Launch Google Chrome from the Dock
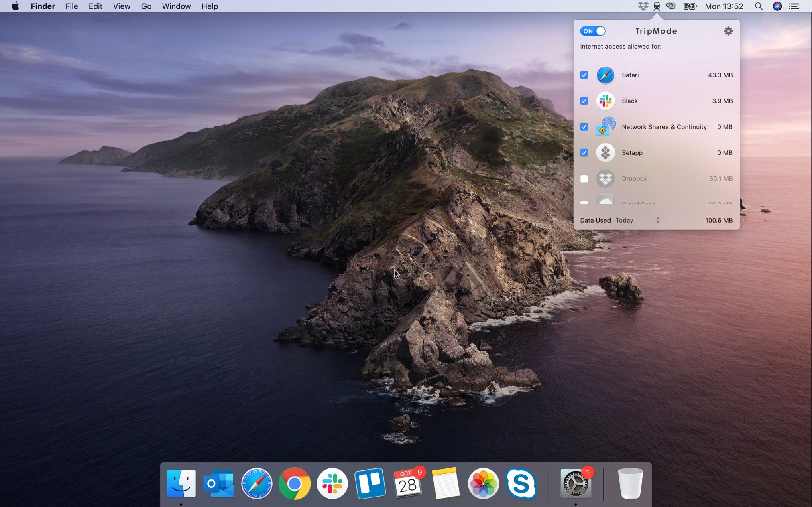Image resolution: width=812 pixels, height=507 pixels. click(294, 483)
